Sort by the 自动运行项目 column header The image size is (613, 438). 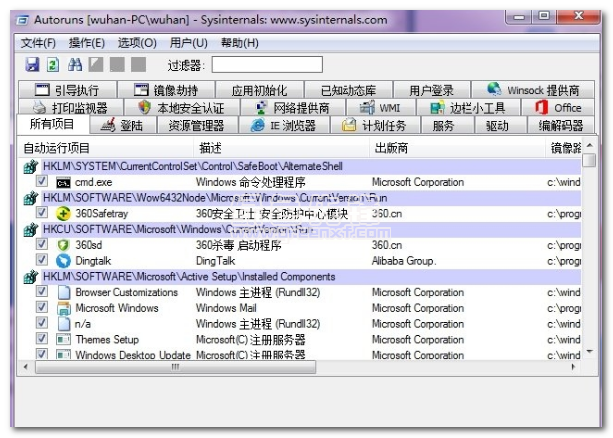[106, 148]
